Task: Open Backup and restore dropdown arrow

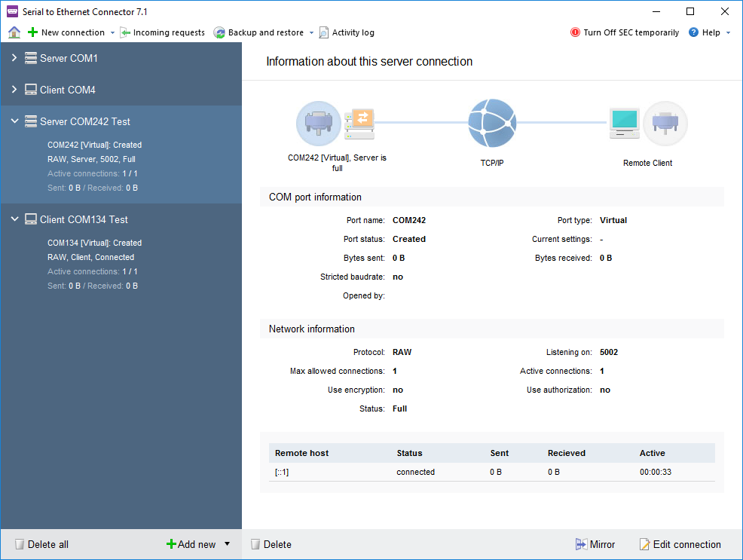Action: coord(311,32)
